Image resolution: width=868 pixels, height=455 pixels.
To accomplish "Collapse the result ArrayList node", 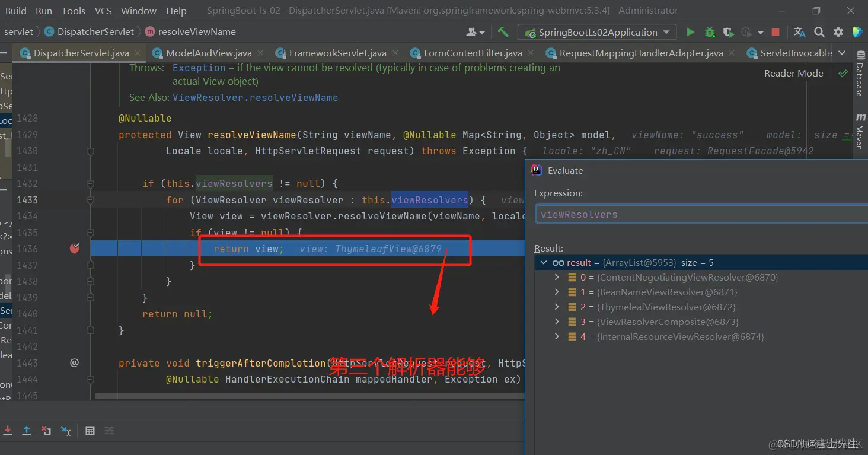I will coord(543,263).
